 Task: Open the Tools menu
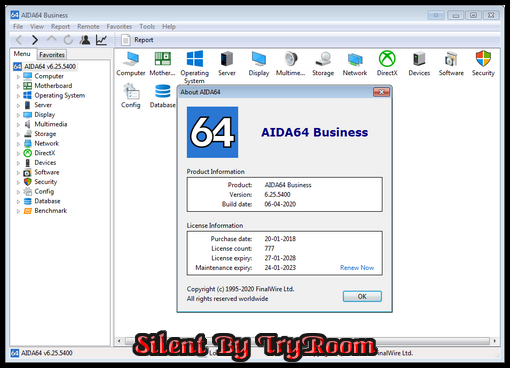click(x=147, y=27)
